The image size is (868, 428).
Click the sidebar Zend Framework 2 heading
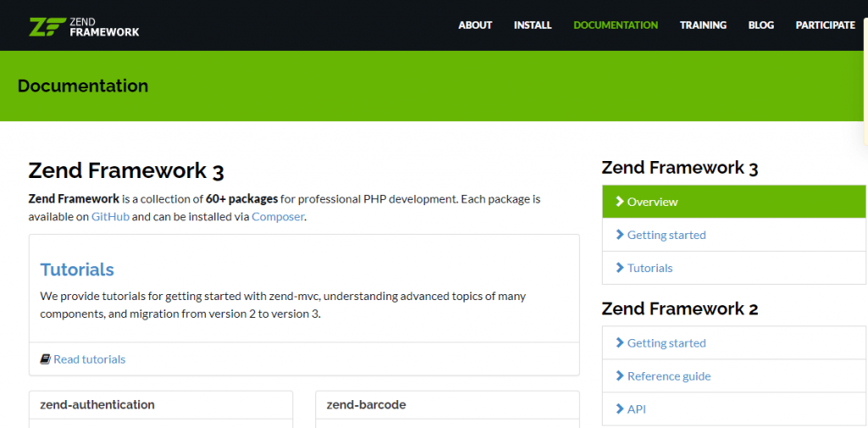680,308
